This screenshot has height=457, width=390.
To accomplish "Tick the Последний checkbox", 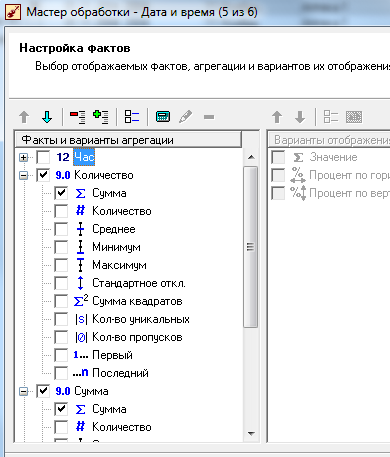I will [61, 373].
